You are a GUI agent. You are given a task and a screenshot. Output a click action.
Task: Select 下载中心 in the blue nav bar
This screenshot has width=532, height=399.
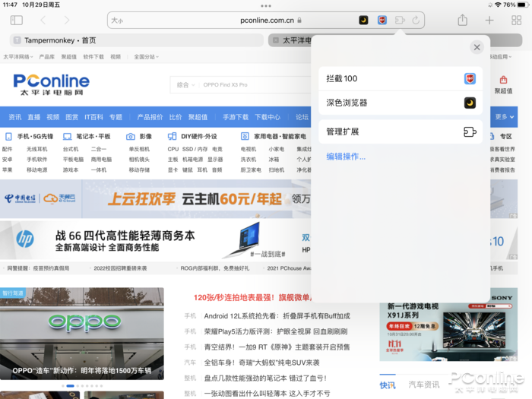268,117
